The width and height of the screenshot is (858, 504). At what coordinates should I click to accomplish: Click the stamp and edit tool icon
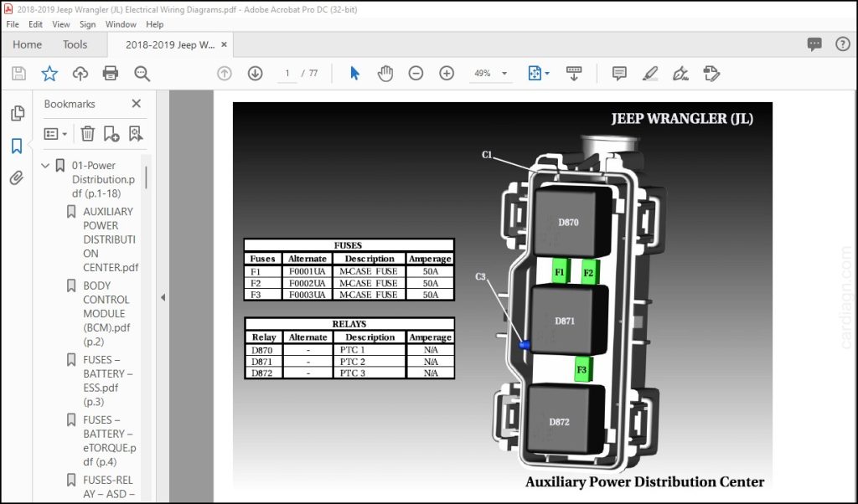pos(711,73)
